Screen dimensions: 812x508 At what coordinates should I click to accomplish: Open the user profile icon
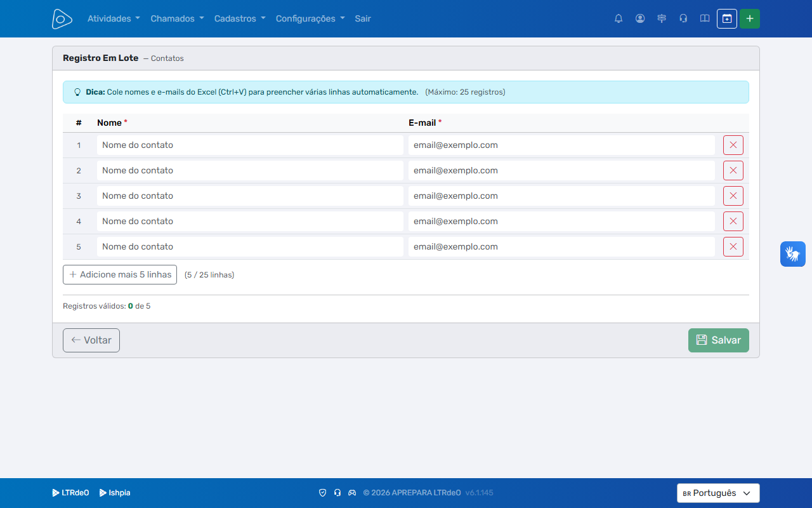[640, 18]
